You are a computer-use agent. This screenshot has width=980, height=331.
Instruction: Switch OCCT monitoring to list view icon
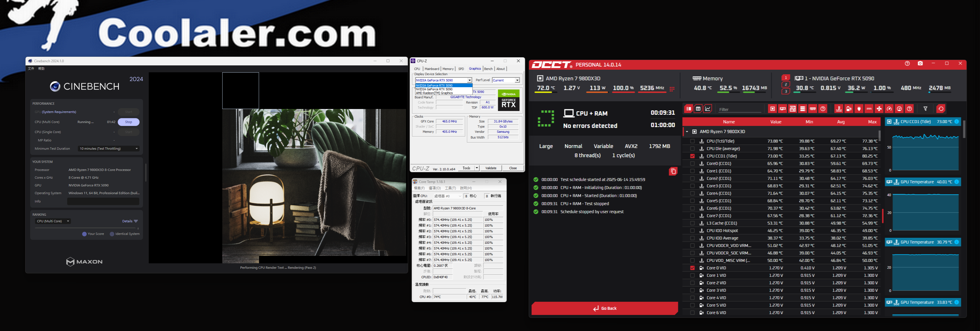[x=688, y=109]
